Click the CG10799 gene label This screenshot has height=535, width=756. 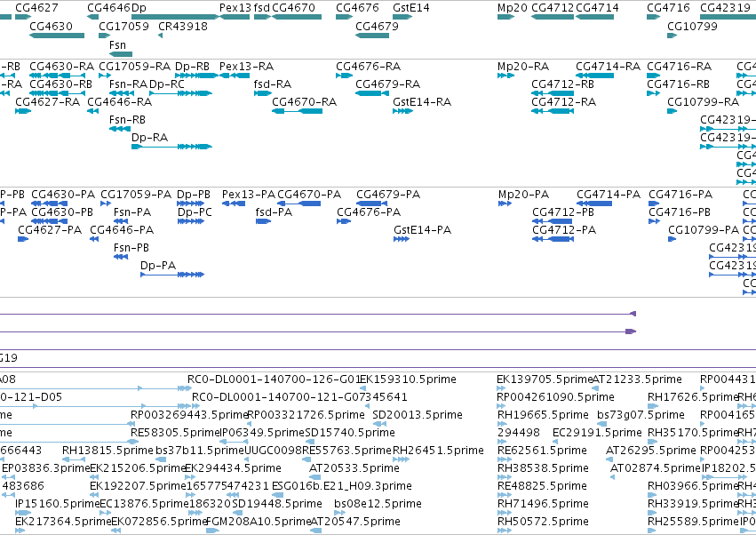click(x=692, y=26)
